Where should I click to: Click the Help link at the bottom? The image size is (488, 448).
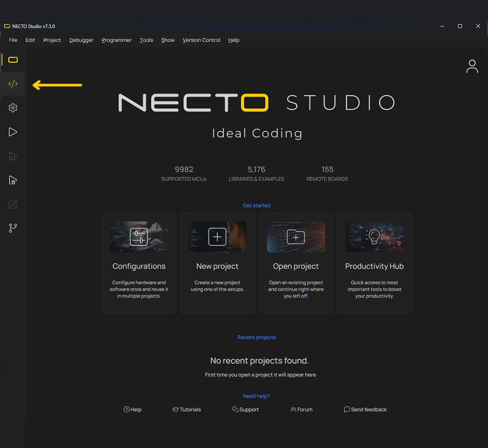[x=133, y=409]
